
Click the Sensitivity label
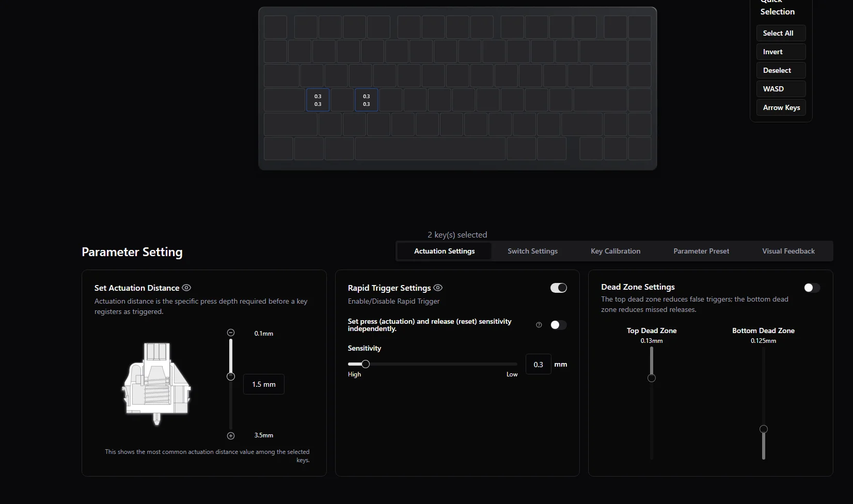pos(365,348)
